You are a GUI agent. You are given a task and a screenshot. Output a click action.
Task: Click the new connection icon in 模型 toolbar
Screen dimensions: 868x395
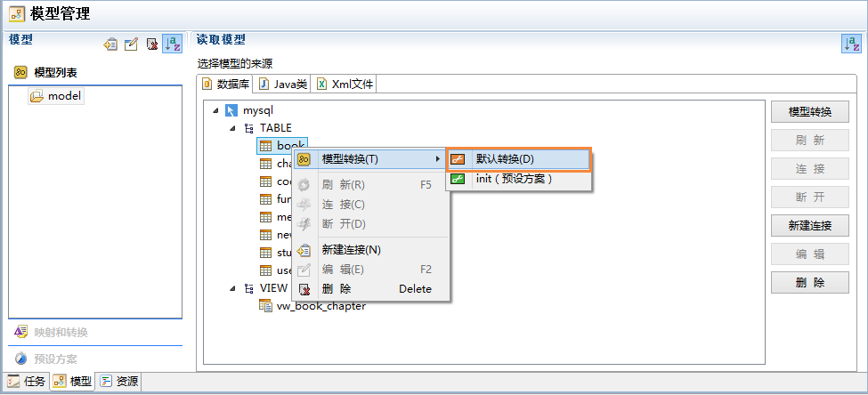click(x=110, y=44)
